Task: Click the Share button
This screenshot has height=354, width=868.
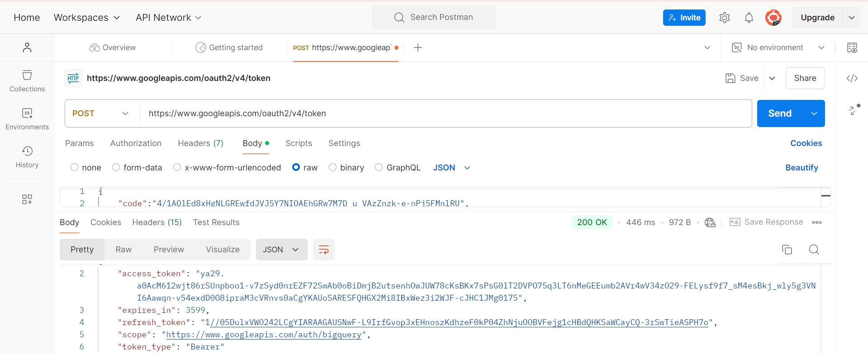Action: coord(805,78)
